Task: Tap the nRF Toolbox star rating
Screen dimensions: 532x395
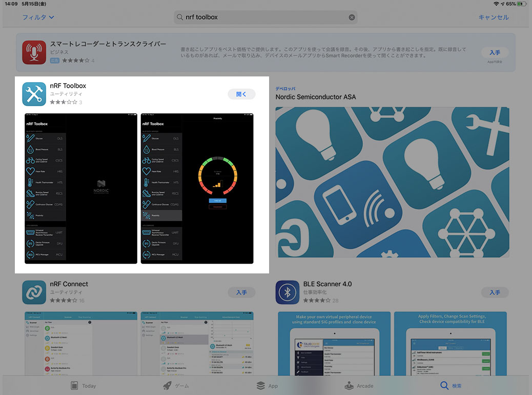Action: click(64, 102)
